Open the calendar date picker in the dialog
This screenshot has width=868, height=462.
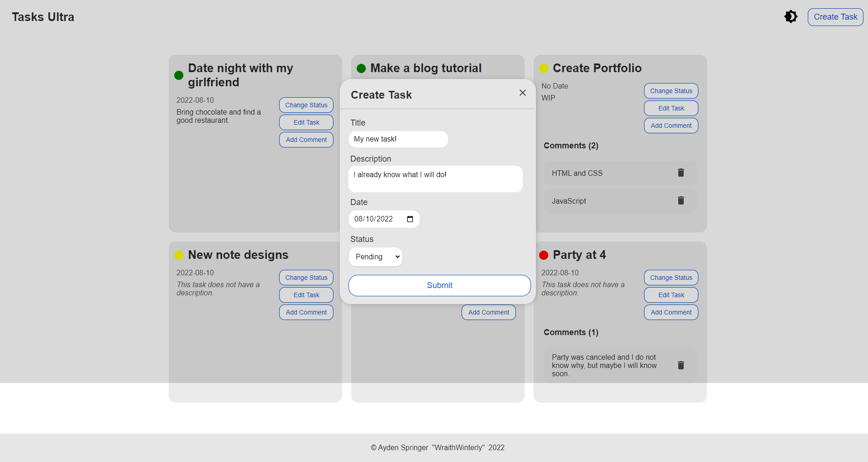point(409,219)
